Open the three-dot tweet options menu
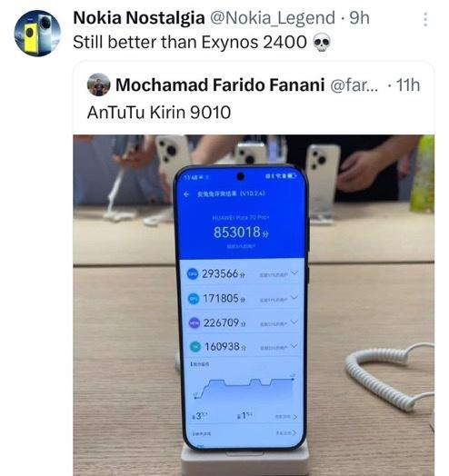 (x=425, y=19)
